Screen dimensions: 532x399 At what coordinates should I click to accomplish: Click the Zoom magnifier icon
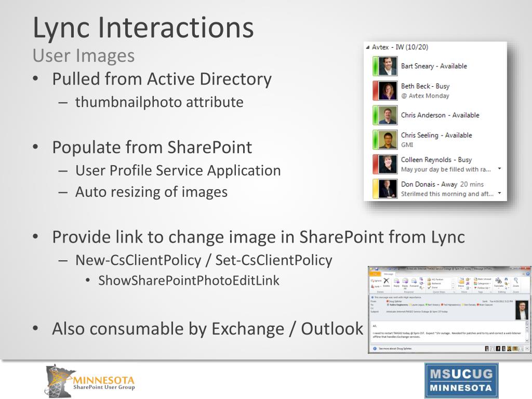click(x=516, y=280)
